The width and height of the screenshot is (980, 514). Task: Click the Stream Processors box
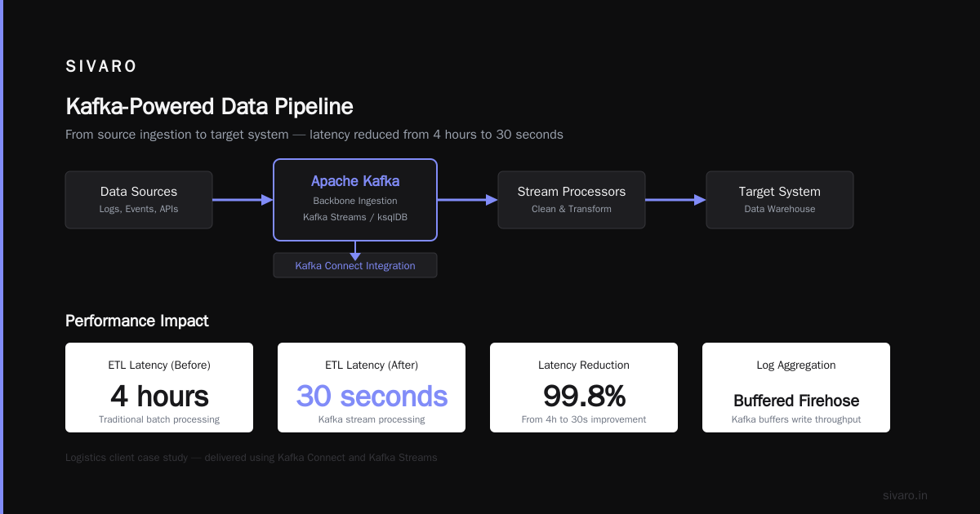click(x=572, y=200)
